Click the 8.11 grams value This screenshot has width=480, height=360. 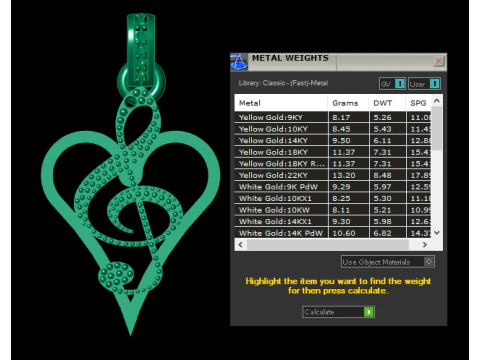point(341,210)
